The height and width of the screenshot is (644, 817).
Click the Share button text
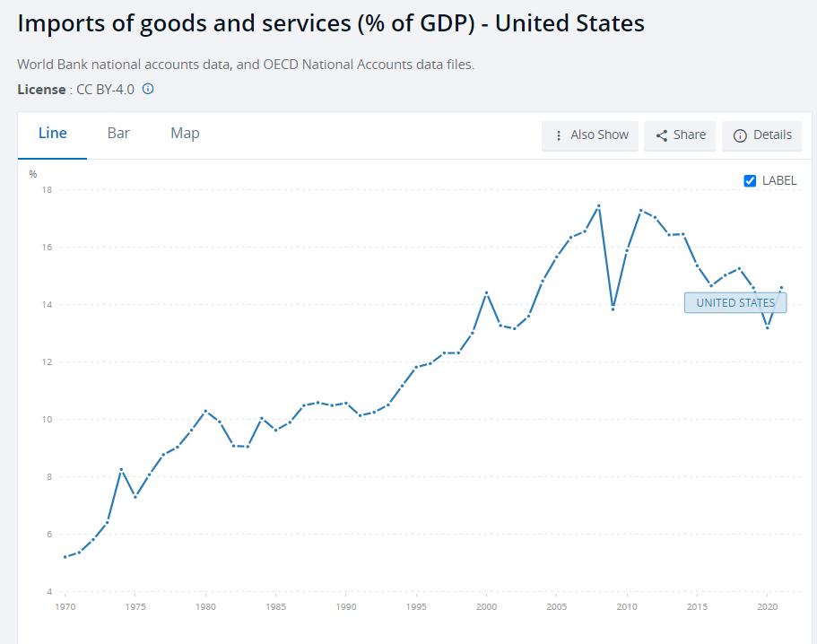coord(689,135)
